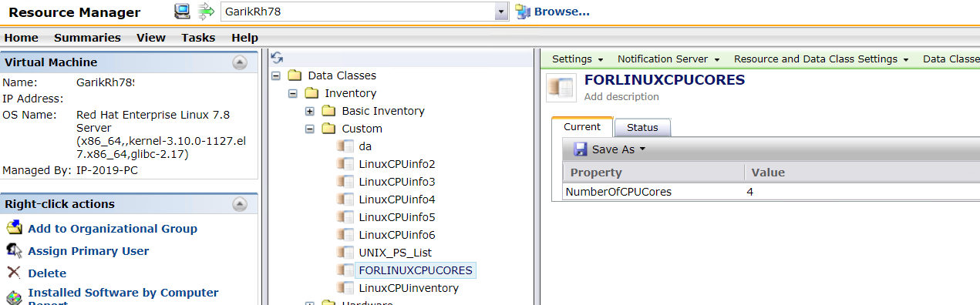Expand the Basic Inventory tree node
The height and width of the screenshot is (305, 980).
(310, 111)
